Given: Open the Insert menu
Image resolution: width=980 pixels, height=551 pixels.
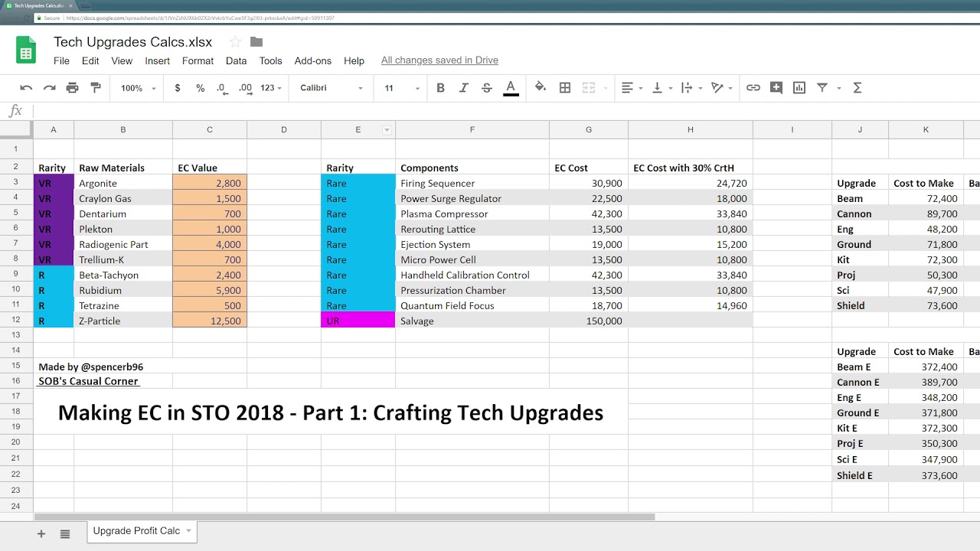Looking at the screenshot, I should pyautogui.click(x=158, y=60).
